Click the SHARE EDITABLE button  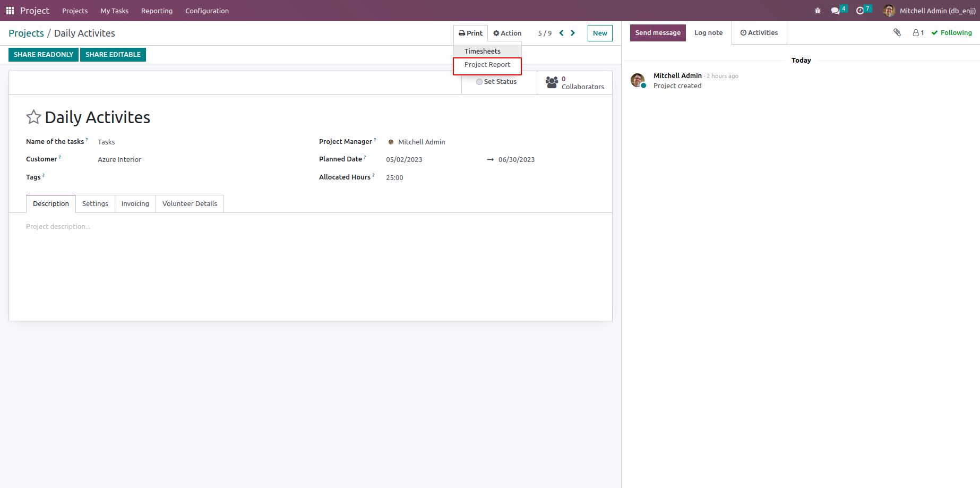tap(113, 55)
